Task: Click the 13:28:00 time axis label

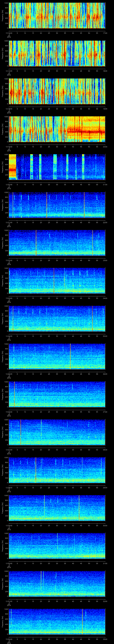Action: tap(9, 487)
